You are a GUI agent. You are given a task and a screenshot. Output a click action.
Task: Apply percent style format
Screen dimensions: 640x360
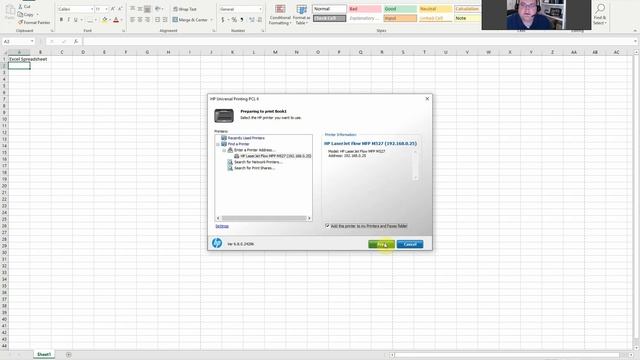234,20
